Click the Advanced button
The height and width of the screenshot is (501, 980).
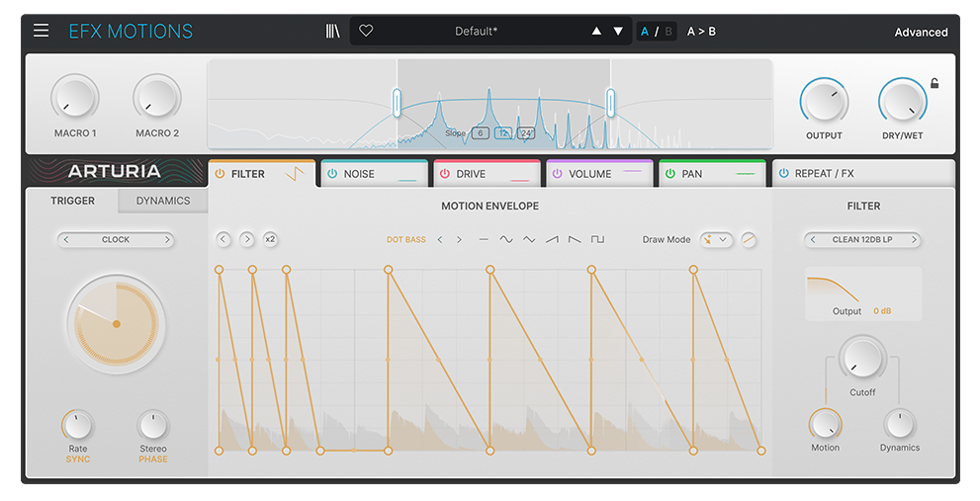921,32
